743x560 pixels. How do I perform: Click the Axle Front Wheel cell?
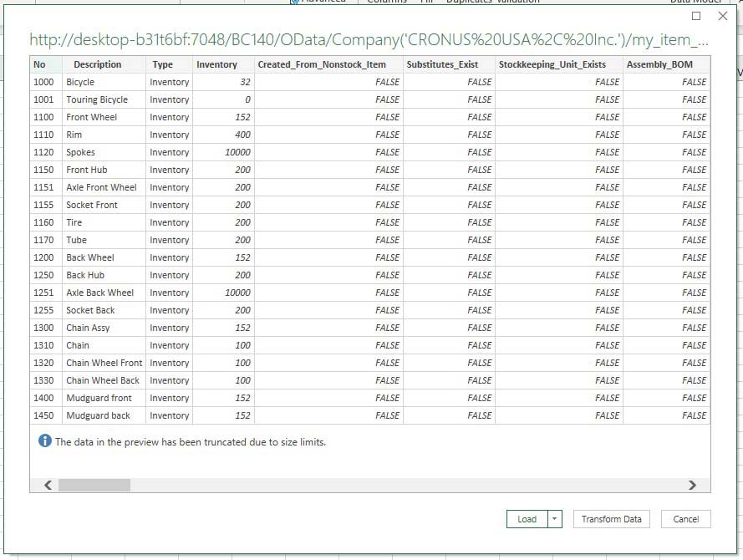[104, 187]
